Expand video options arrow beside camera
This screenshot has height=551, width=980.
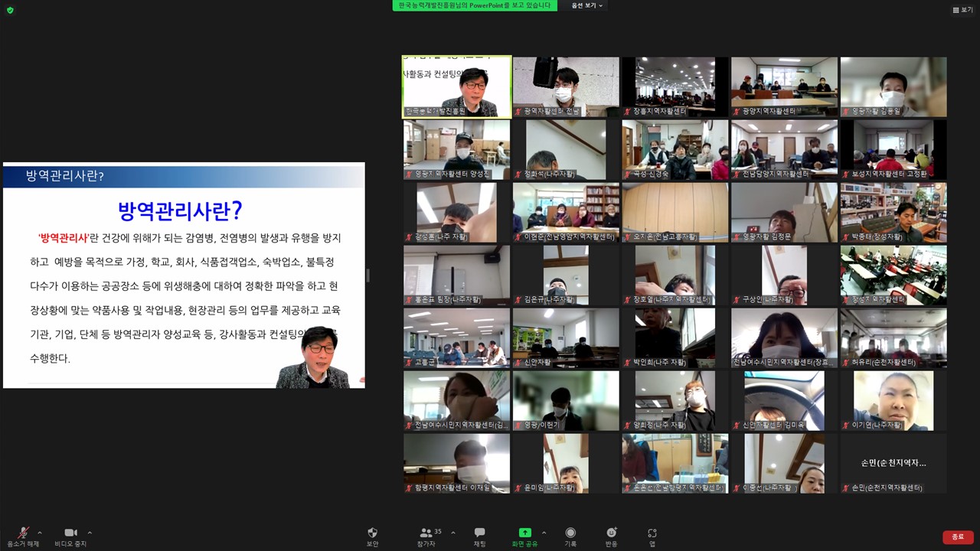[x=90, y=533]
